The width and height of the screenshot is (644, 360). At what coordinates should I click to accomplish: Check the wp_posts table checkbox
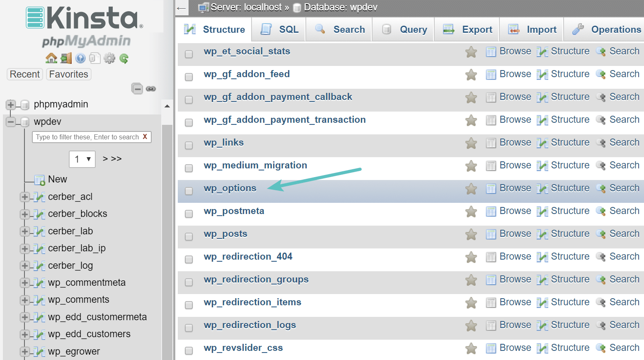click(189, 236)
